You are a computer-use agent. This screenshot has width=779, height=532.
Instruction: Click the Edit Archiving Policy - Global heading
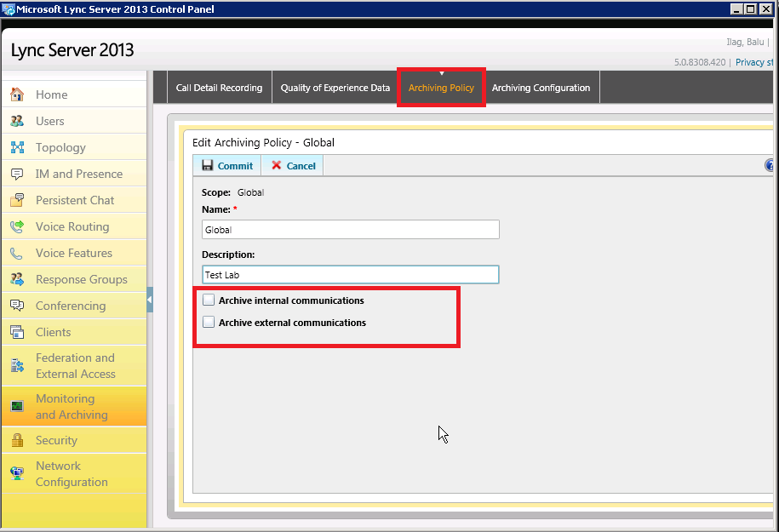[263, 142]
